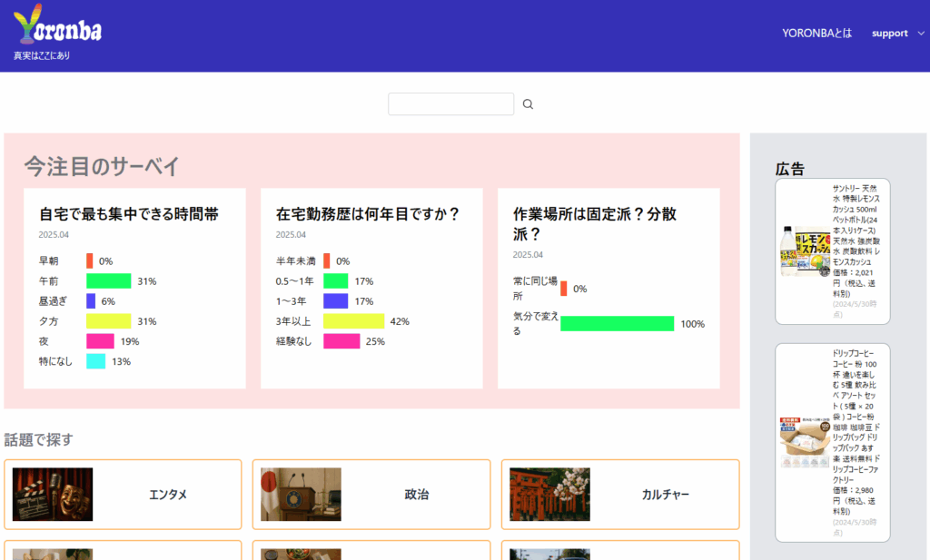This screenshot has height=560, width=930.
Task: Click the red torii gates thumbnail
Action: (549, 495)
